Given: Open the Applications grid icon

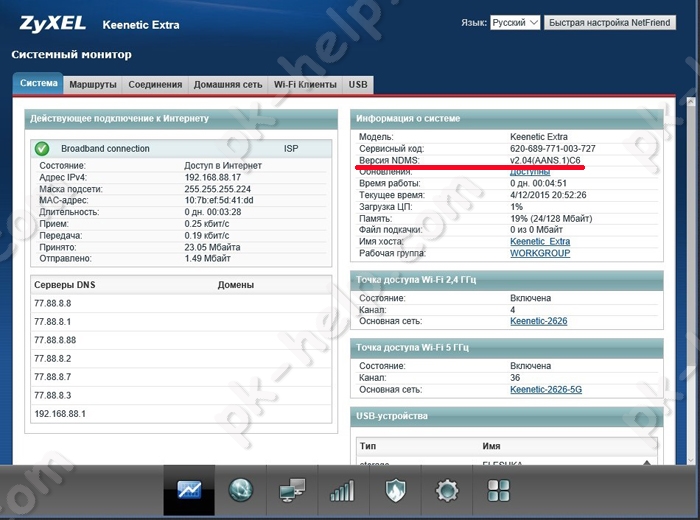Looking at the screenshot, I should 498,490.
